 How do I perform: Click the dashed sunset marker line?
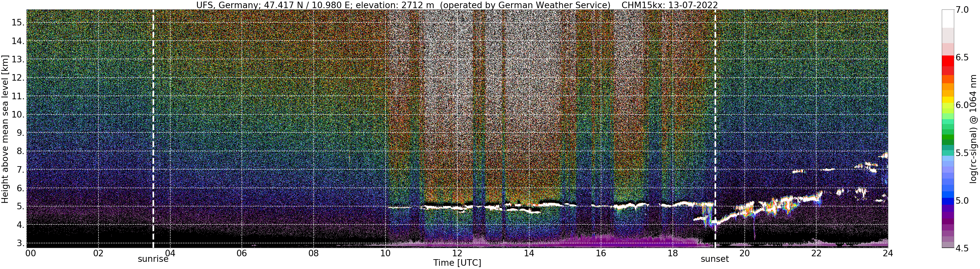[x=715, y=129]
